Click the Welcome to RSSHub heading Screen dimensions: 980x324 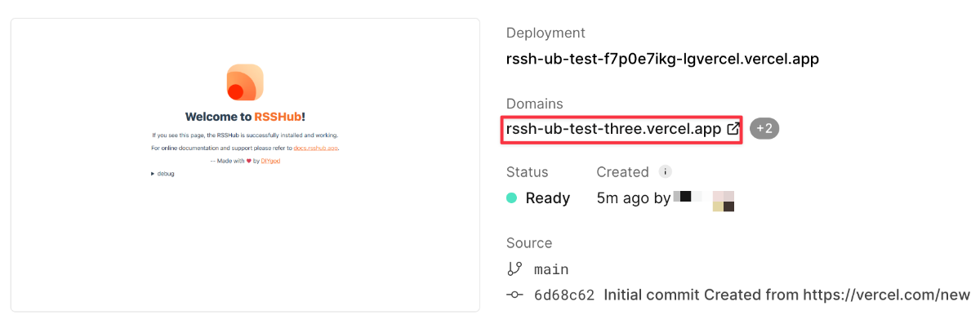[x=245, y=117]
